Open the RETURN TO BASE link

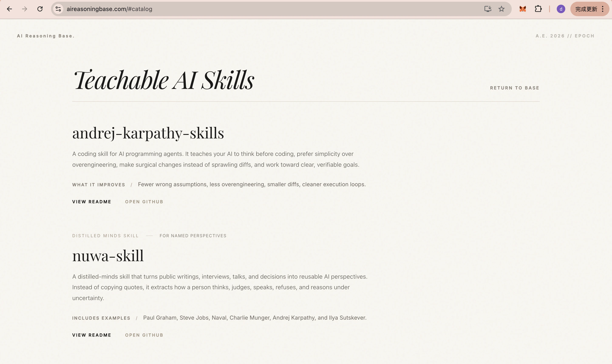(515, 87)
